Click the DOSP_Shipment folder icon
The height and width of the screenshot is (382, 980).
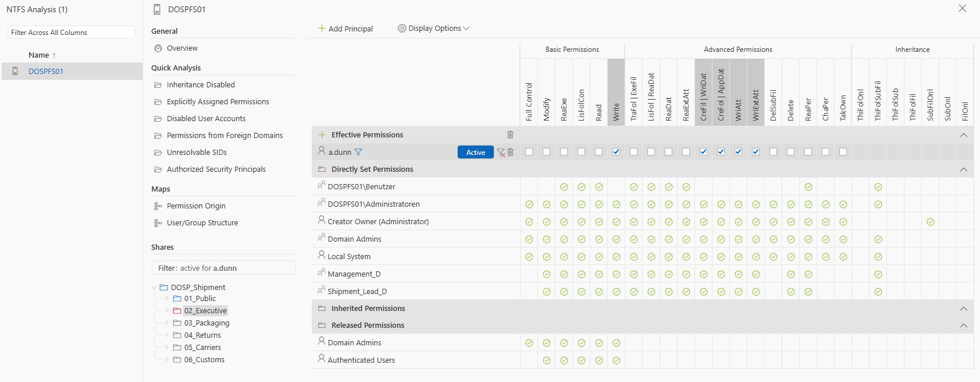point(164,288)
